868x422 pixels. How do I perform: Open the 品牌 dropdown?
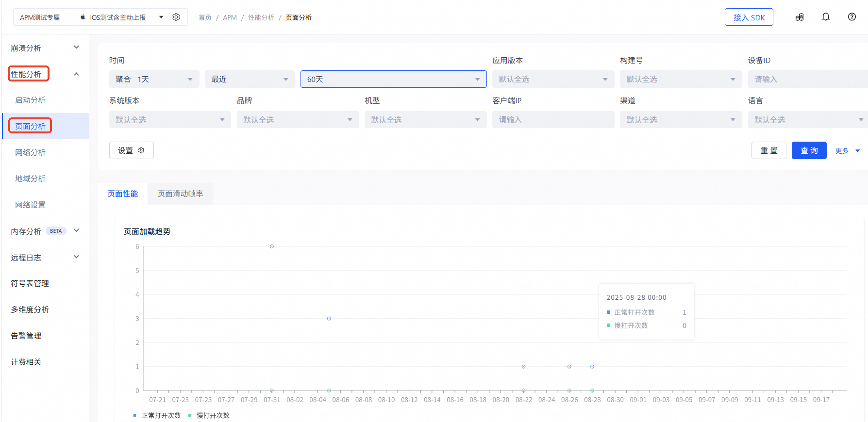coord(298,119)
